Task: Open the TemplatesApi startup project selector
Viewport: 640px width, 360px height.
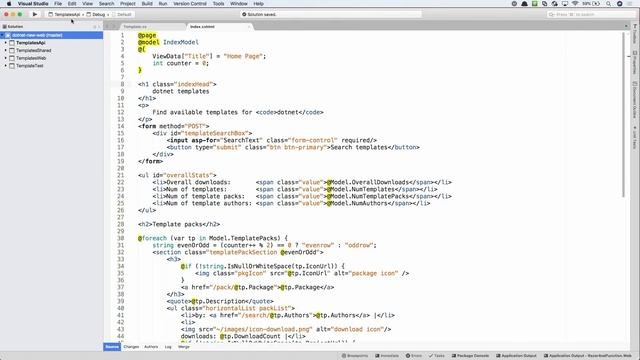Action: (x=64, y=14)
